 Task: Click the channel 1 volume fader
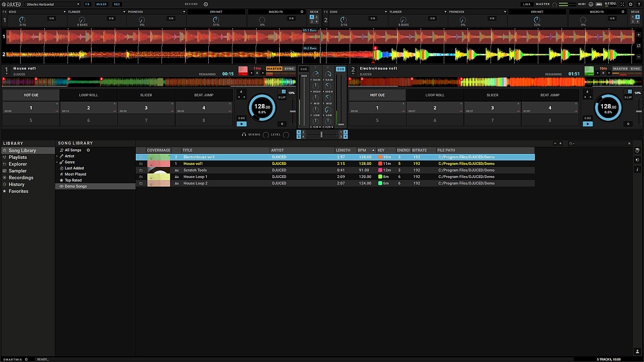(304, 76)
